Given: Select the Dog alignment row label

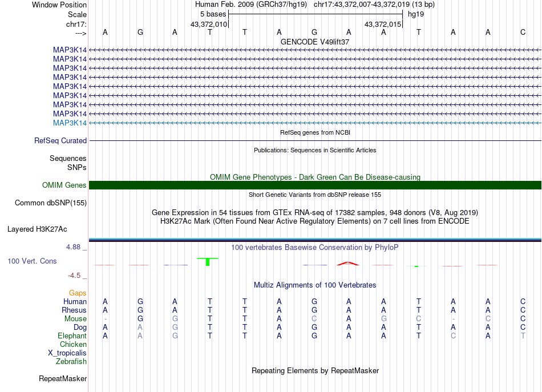Looking at the screenshot, I should click(x=80, y=328).
